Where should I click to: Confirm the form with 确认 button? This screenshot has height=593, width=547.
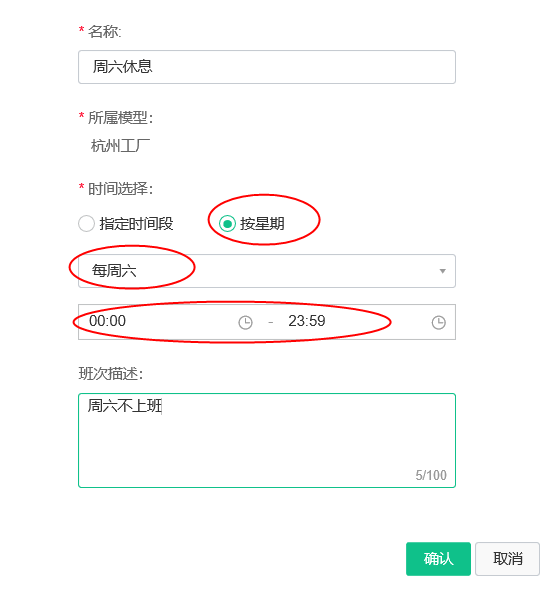click(x=438, y=559)
